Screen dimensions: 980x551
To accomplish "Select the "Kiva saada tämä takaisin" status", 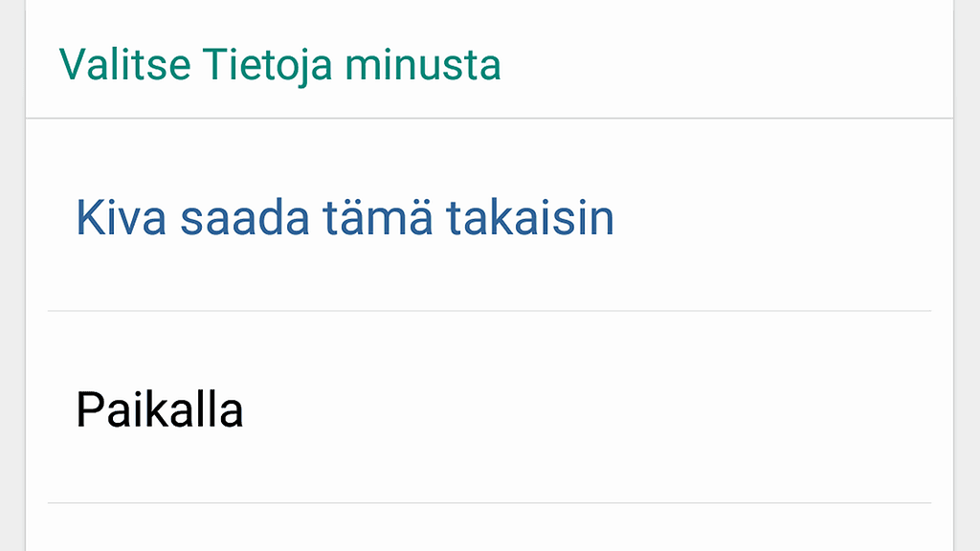I will click(345, 218).
